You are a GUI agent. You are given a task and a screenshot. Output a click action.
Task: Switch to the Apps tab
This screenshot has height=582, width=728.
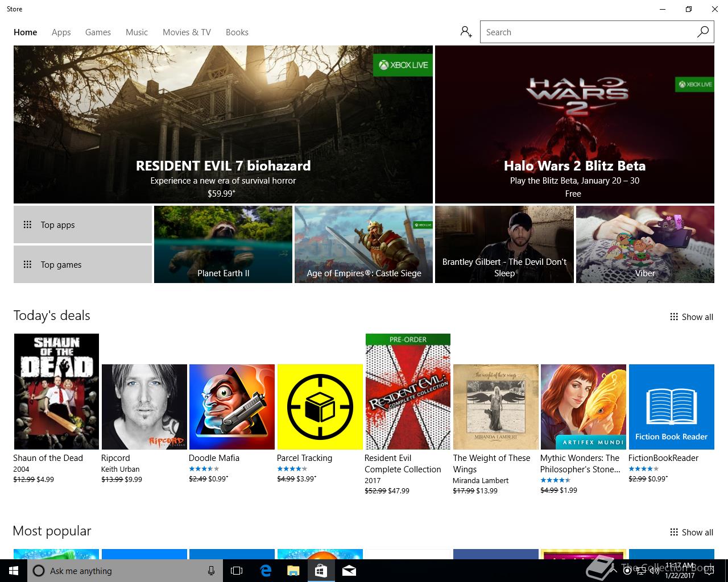[x=61, y=32]
